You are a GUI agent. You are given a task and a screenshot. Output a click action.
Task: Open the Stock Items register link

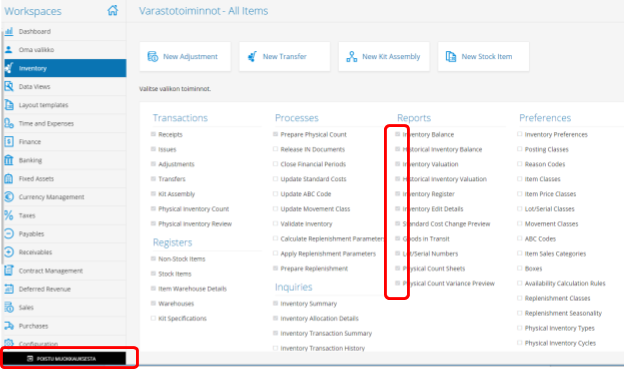pos(175,273)
